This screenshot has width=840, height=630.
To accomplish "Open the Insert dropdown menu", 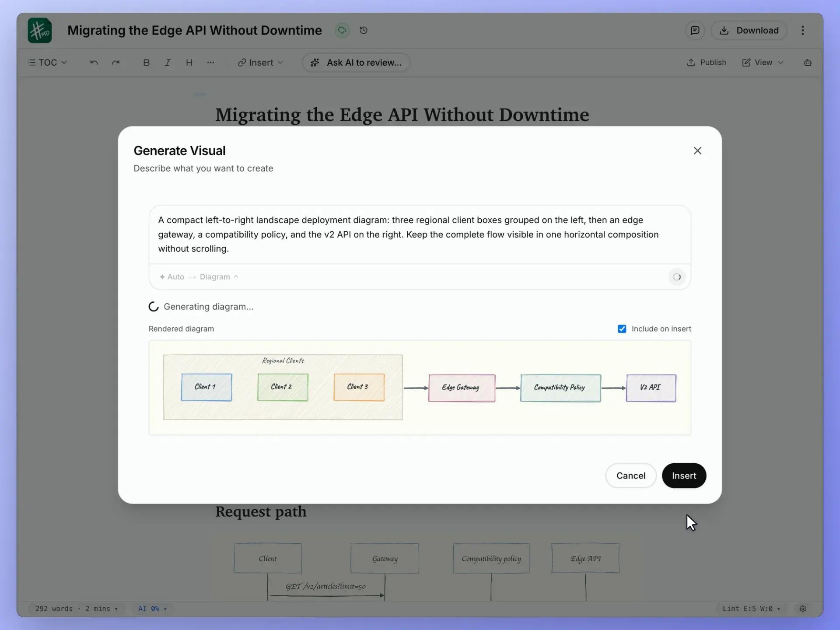I will coord(260,63).
